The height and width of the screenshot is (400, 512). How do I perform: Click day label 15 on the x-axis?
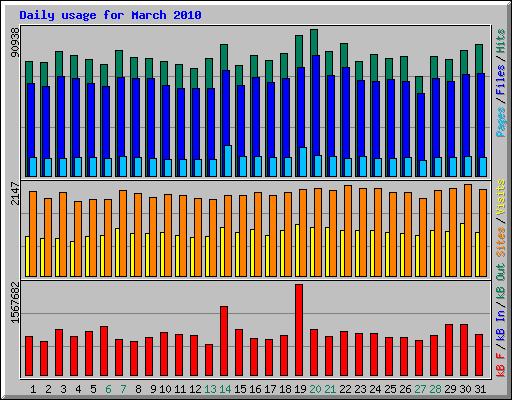click(x=240, y=389)
